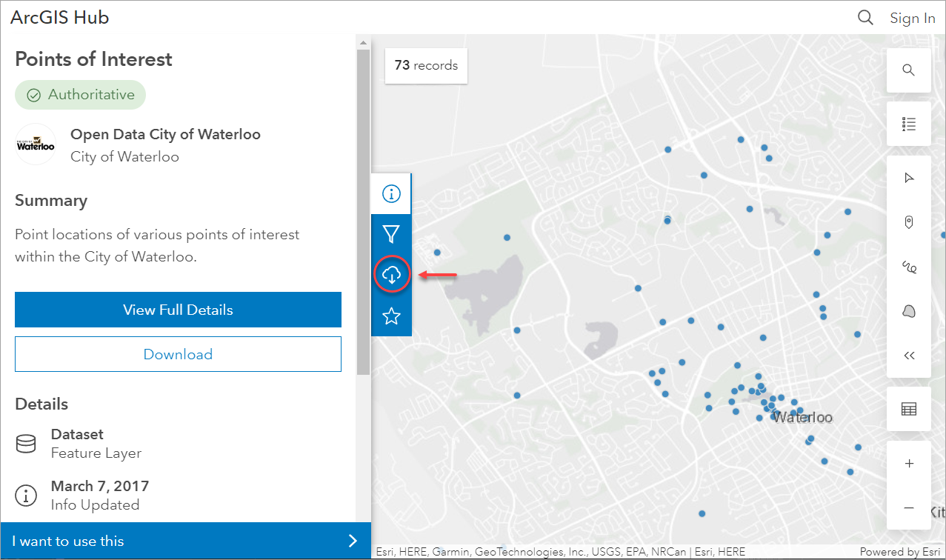Collapse the map tools with the double-chevron
This screenshot has width=946, height=560.
point(909,356)
